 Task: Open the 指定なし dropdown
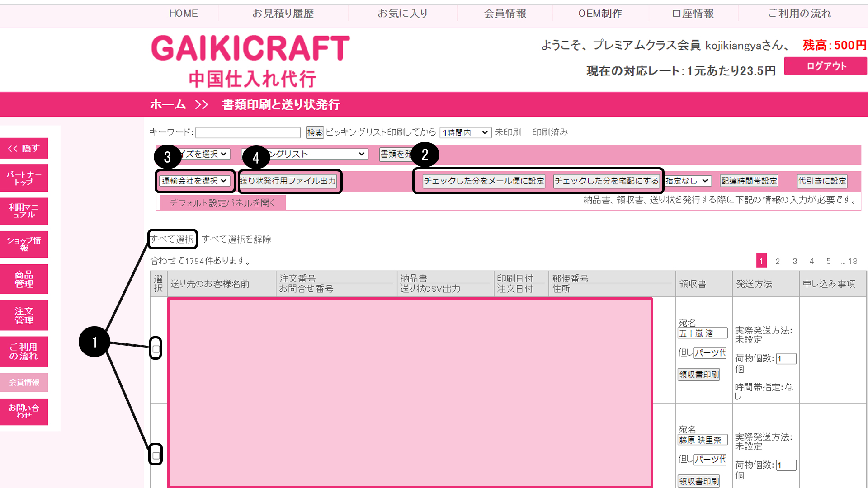click(687, 181)
